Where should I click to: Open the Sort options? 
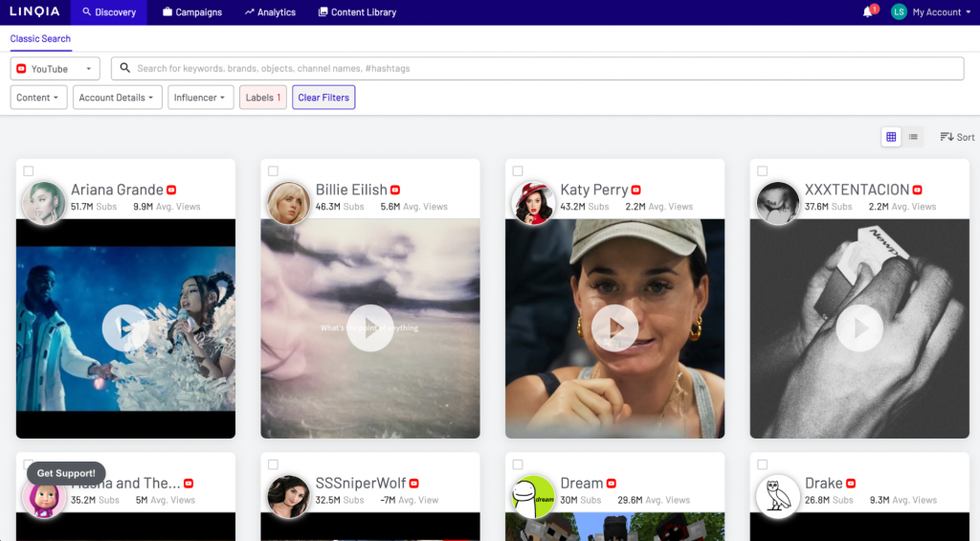(x=957, y=137)
